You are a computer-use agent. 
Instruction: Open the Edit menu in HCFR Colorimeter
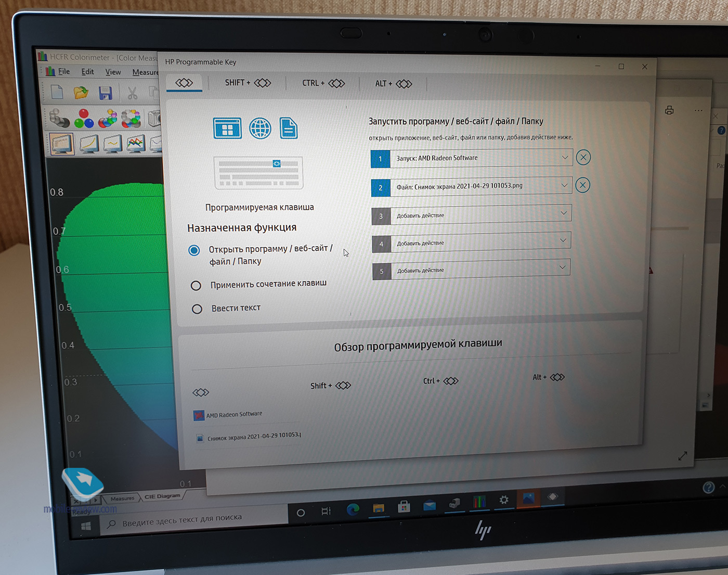point(87,72)
